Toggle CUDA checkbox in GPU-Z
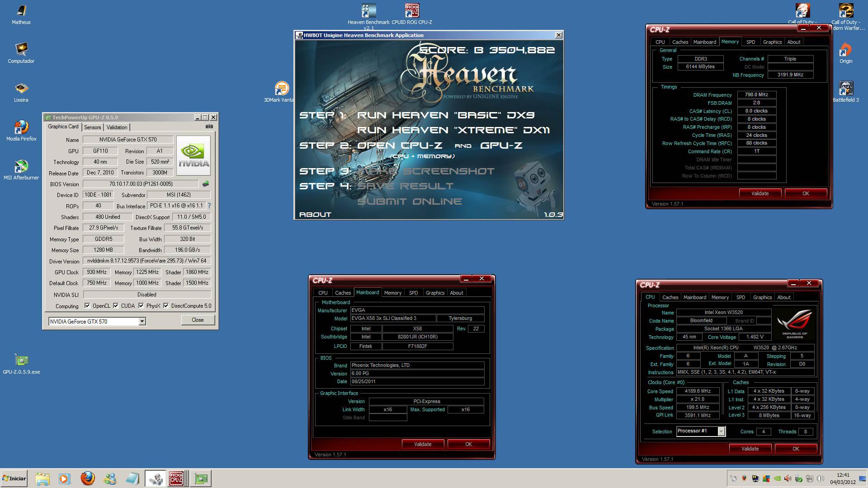 pos(116,306)
